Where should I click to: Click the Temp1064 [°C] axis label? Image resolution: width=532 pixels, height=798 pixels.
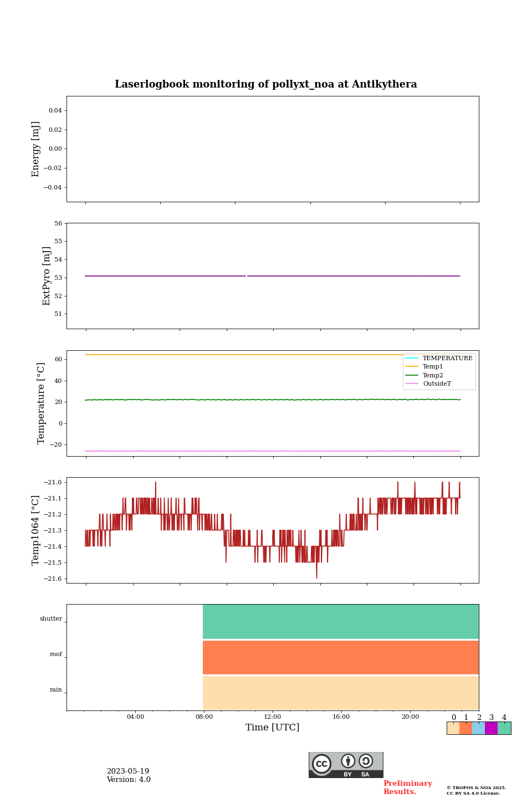click(35, 530)
